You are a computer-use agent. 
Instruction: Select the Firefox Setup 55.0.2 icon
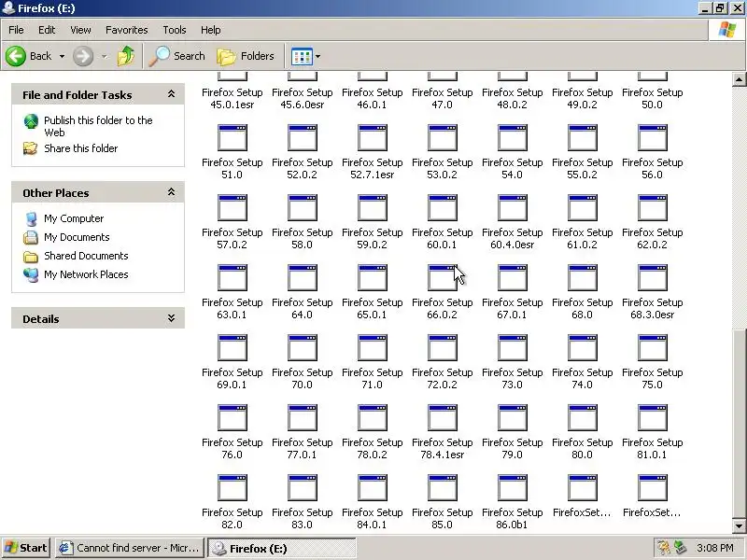(582, 137)
